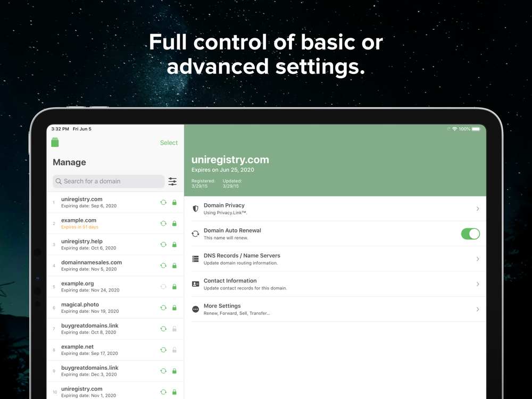Lock example.net using its unlocked padlock
Image resolution: width=532 pixels, height=399 pixels.
(x=174, y=350)
